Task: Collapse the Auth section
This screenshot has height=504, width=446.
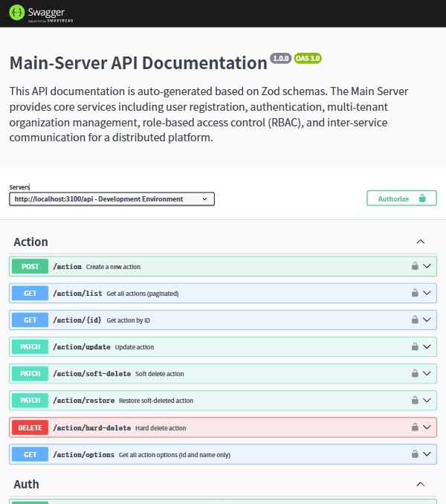Action: tap(420, 484)
